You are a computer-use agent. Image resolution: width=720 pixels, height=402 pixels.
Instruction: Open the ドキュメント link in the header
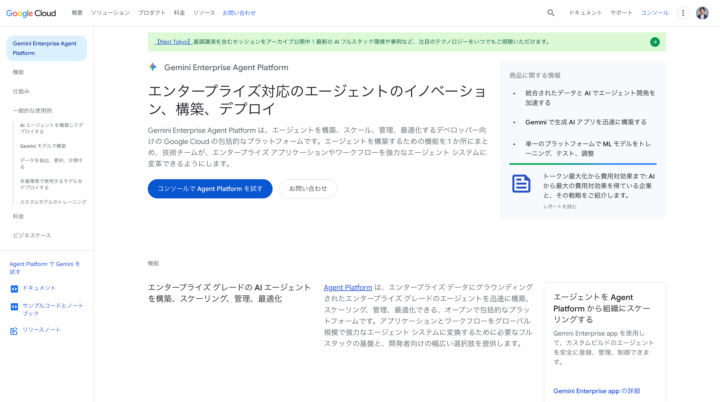coord(585,13)
